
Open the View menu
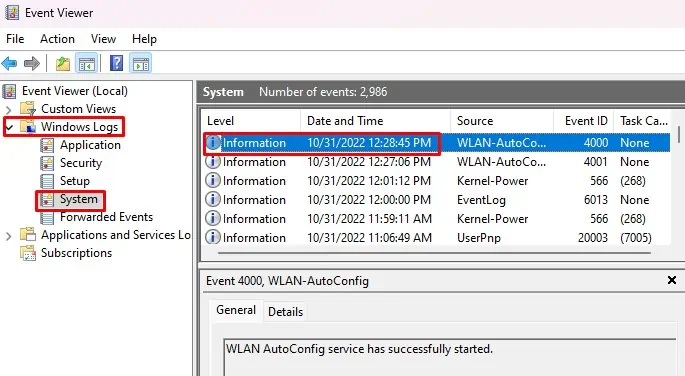[104, 39]
